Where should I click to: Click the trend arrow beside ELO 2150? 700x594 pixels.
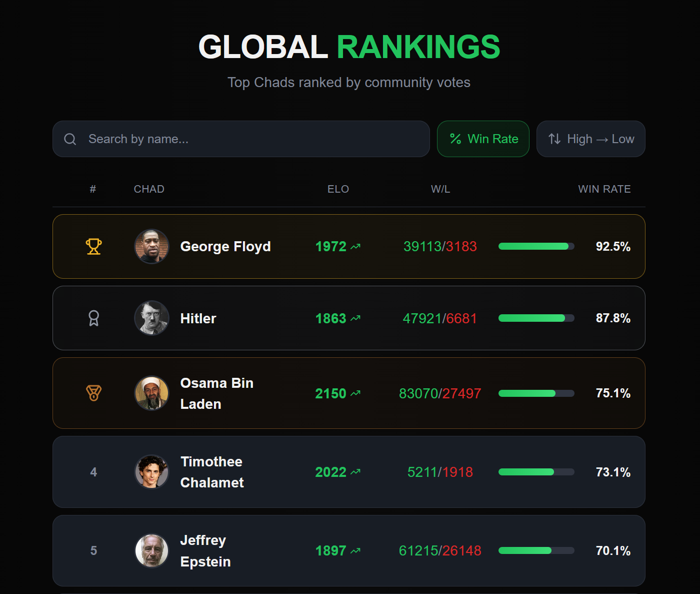(x=355, y=394)
